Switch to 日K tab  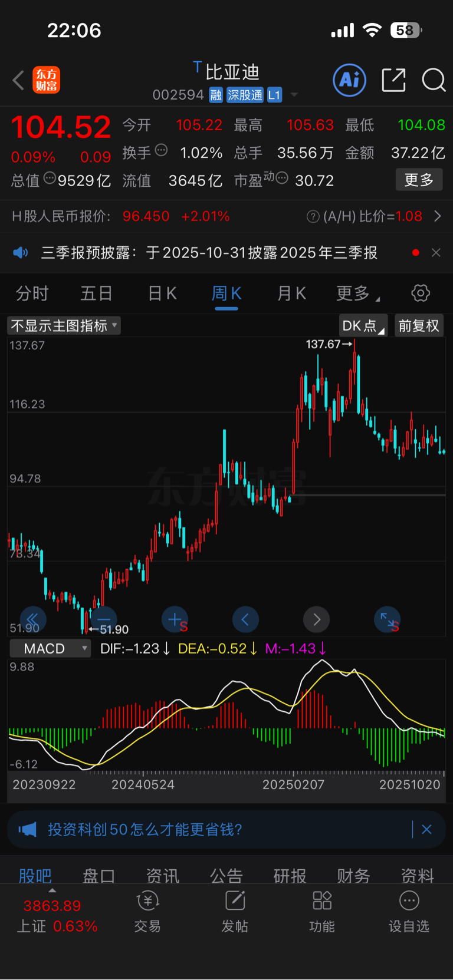pyautogui.click(x=162, y=293)
